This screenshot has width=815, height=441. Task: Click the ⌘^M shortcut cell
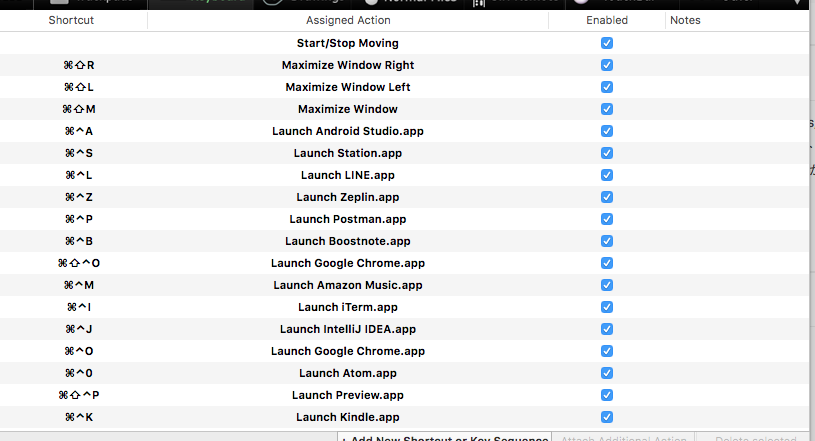coord(79,285)
